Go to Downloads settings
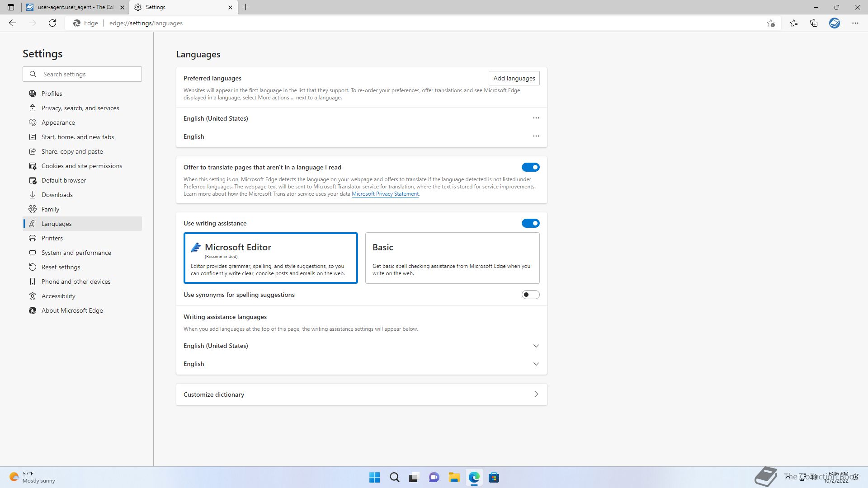The height and width of the screenshot is (488, 868). pos(82,195)
